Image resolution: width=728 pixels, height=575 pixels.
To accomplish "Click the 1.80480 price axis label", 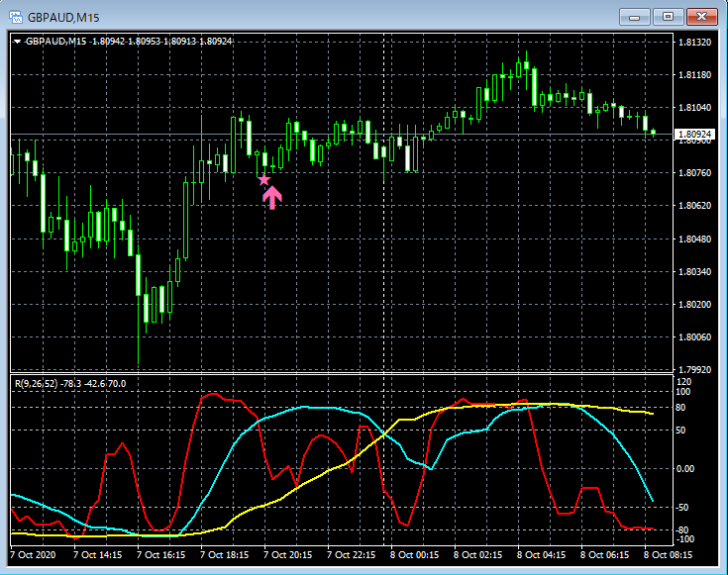I will pos(694,239).
